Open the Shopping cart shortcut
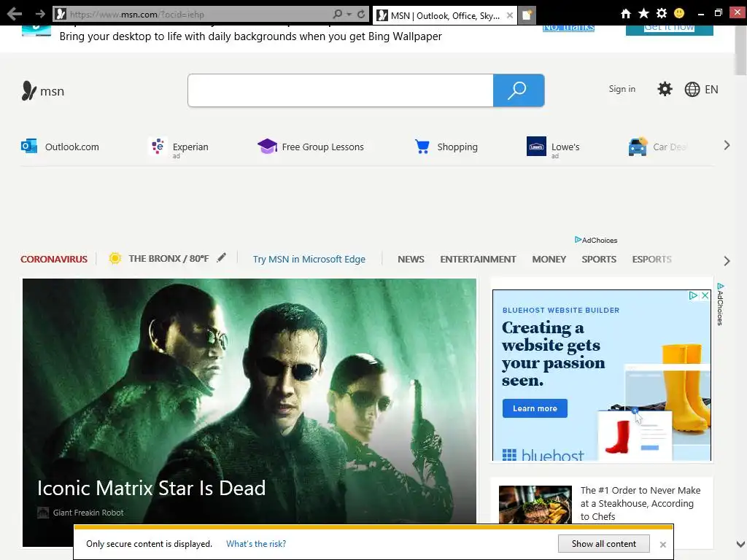The width and height of the screenshot is (747, 560). tap(446, 147)
